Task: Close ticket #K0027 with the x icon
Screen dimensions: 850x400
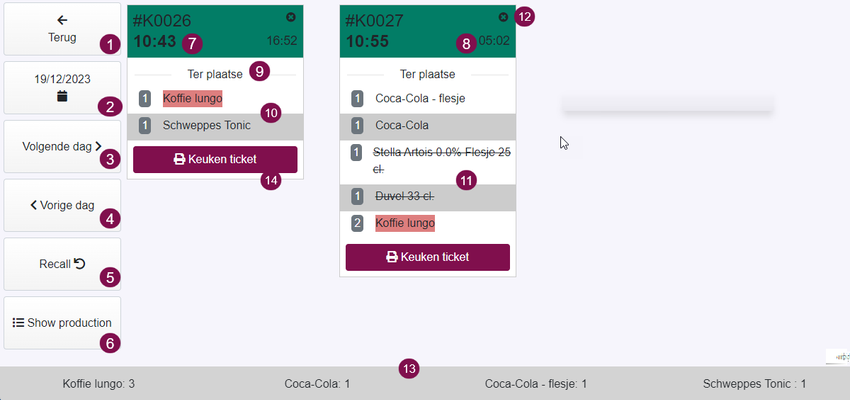Action: pos(503,17)
